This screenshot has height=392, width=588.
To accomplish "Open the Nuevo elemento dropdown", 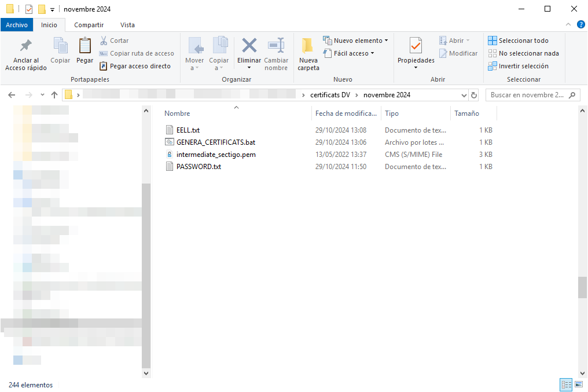I will coord(355,41).
